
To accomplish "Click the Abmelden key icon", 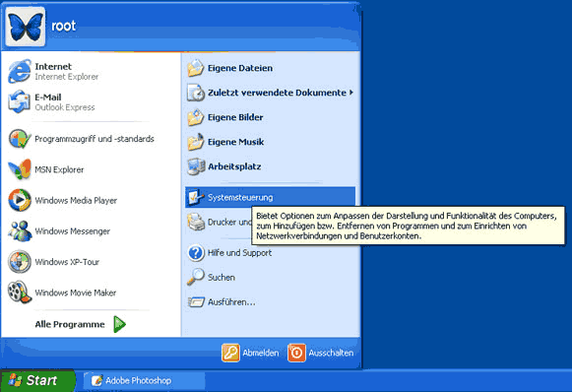I will (x=230, y=353).
